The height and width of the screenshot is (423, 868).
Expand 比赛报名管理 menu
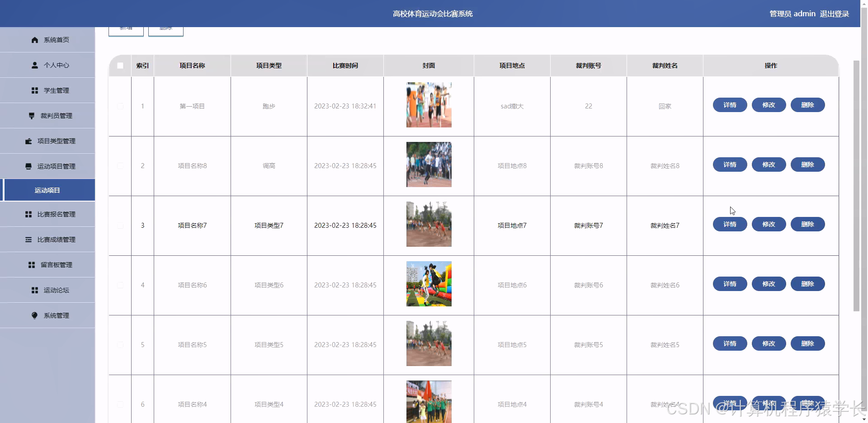[47, 214]
